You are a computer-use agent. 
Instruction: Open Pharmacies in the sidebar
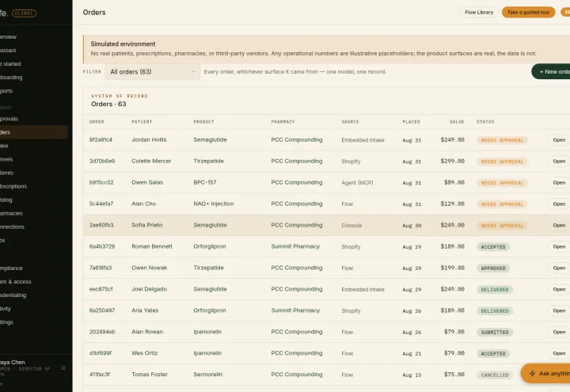click(33, 213)
